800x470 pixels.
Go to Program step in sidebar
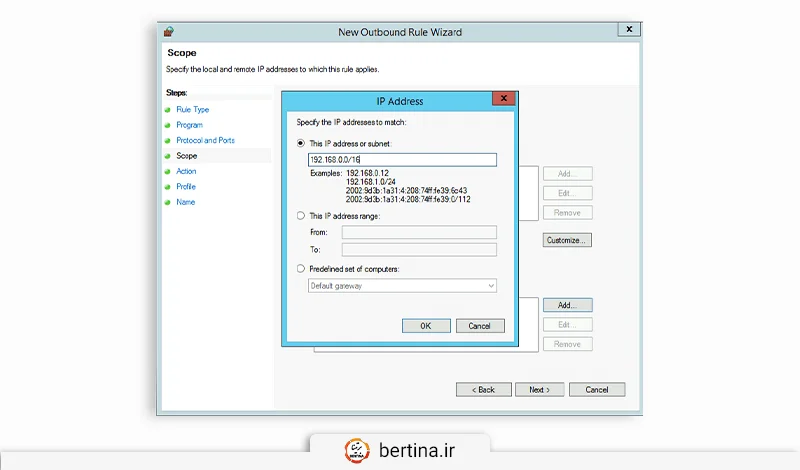pos(189,125)
